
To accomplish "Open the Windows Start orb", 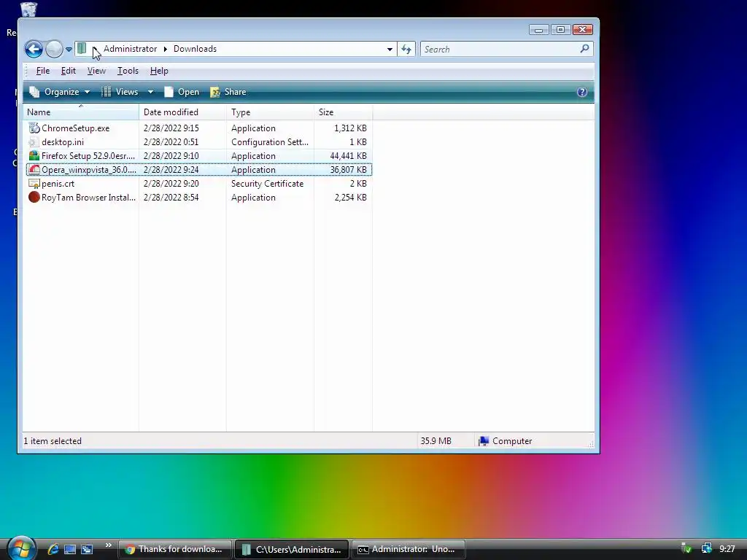I will click(x=21, y=548).
